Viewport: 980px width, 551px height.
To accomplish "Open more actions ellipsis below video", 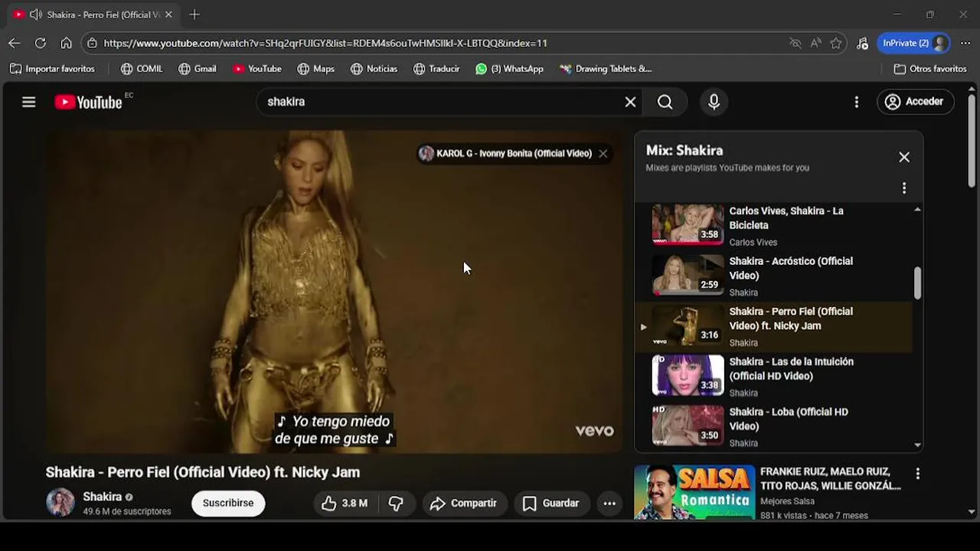I will [609, 503].
